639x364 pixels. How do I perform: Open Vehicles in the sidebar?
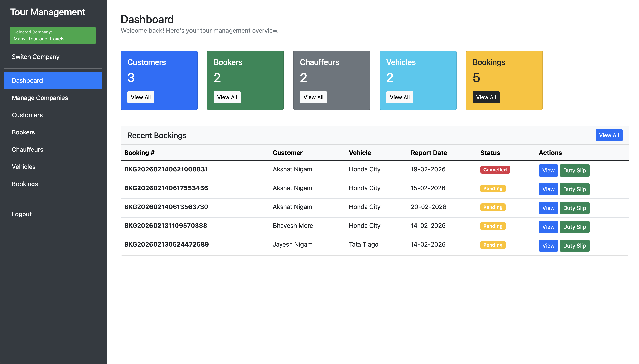24,167
